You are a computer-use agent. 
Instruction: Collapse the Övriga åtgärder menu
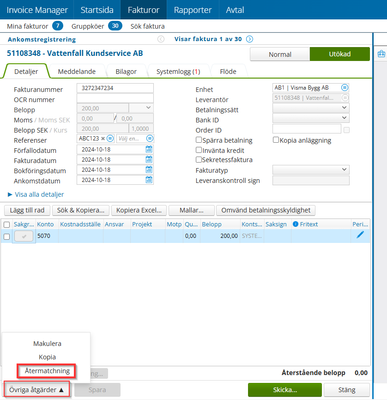(37, 389)
